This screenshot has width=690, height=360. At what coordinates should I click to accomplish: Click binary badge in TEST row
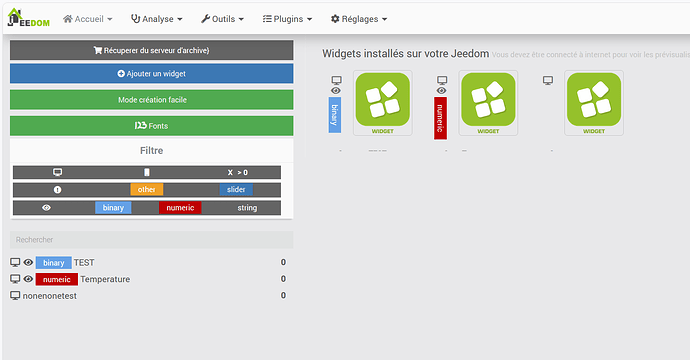[x=53, y=263]
